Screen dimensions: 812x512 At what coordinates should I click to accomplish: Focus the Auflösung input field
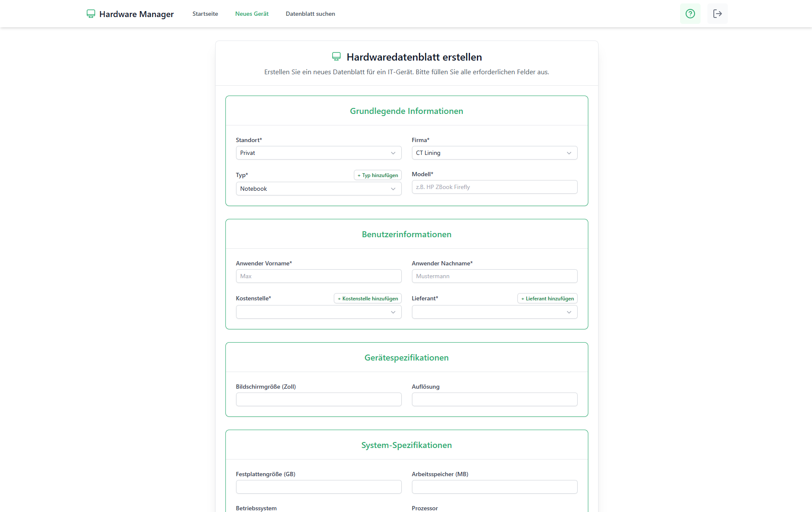[494, 399]
